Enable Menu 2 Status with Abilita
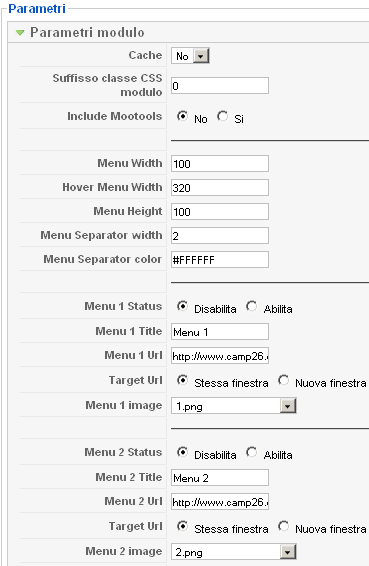369x566 pixels. coord(252,452)
